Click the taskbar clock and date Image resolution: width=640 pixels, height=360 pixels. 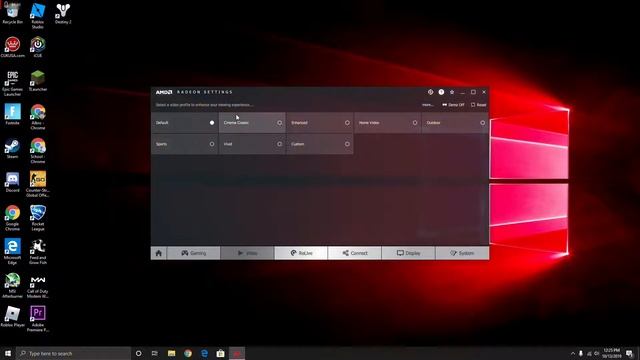point(611,353)
